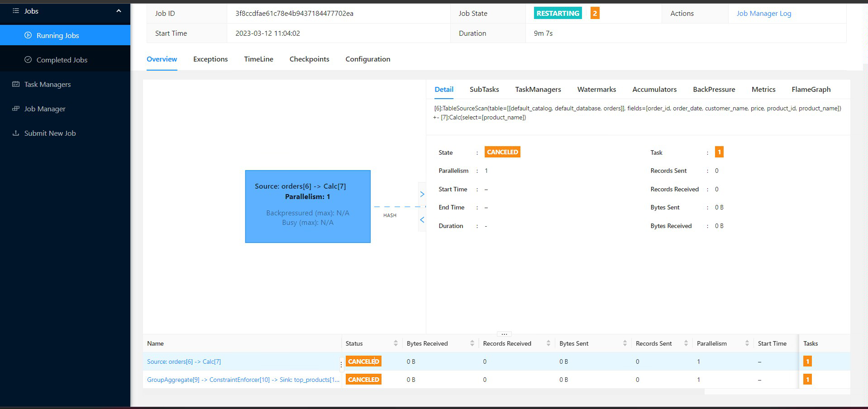The image size is (868, 409).
Task: Click tasks badge in GroupAggregate row
Action: pyautogui.click(x=807, y=380)
